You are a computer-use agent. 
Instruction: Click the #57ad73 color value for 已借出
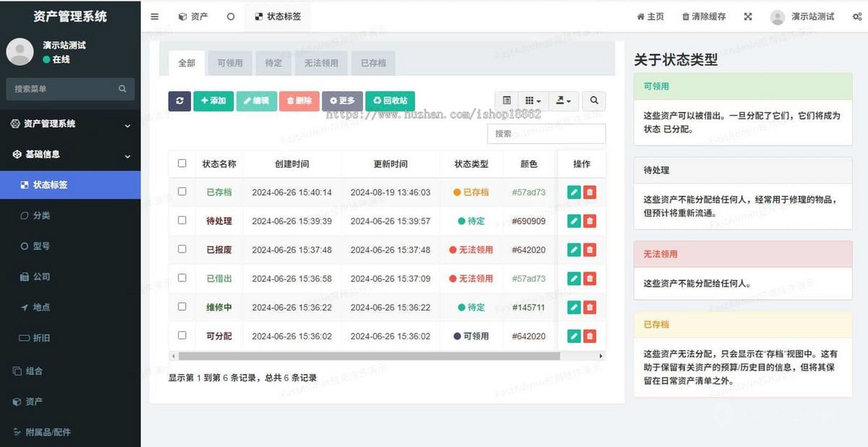tap(529, 278)
